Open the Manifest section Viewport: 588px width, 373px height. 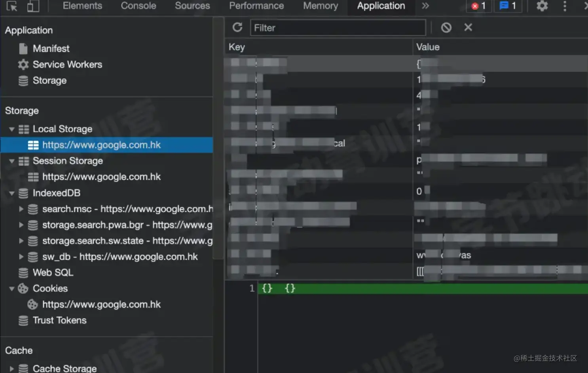51,49
